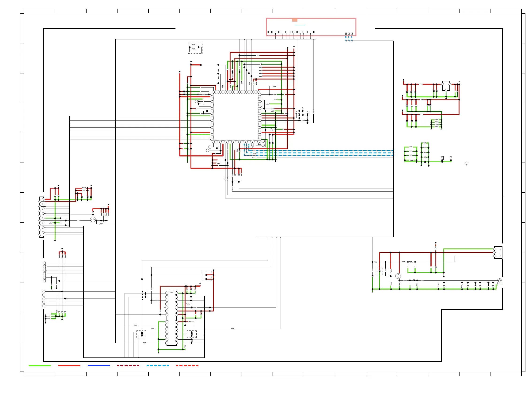Click the narrow vertical chip in bottom section
The width and height of the screenshot is (532, 395).
[x=171, y=318]
